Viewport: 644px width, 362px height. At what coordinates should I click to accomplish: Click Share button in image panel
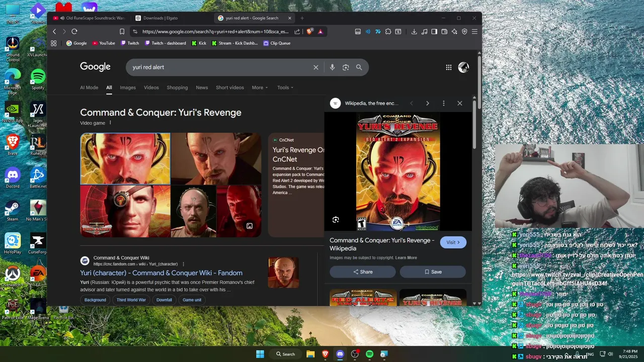(x=363, y=272)
